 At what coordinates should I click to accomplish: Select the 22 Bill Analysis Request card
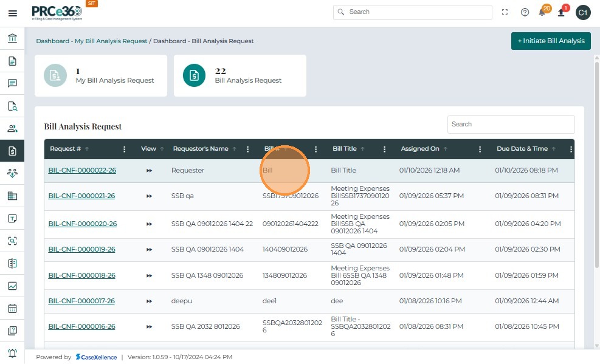240,75
